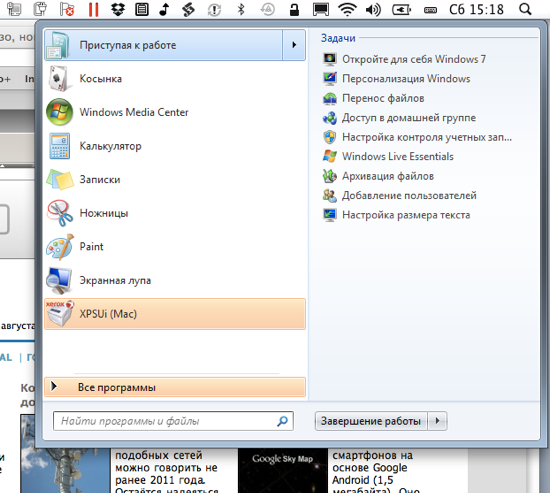
Task: Click the Завершение работы button
Action: (x=371, y=421)
